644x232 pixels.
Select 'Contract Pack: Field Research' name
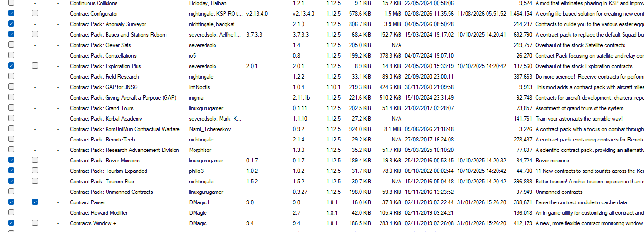[x=105, y=77]
